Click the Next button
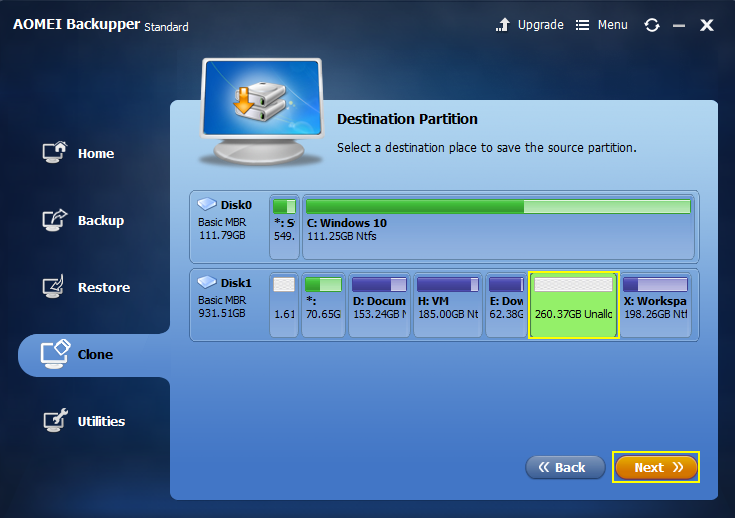Image resolution: width=735 pixels, height=518 pixels. (x=656, y=467)
